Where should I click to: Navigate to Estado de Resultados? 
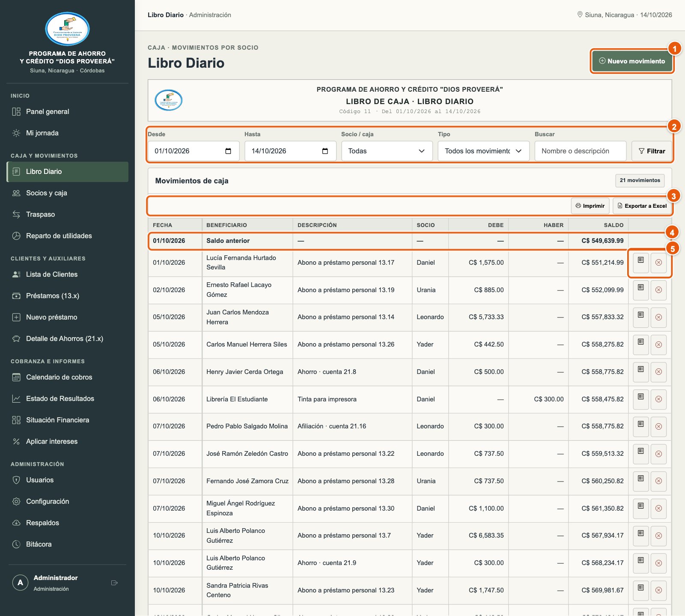coord(67,399)
